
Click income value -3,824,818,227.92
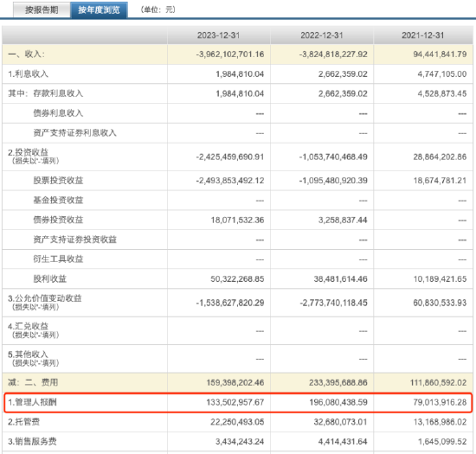click(333, 54)
